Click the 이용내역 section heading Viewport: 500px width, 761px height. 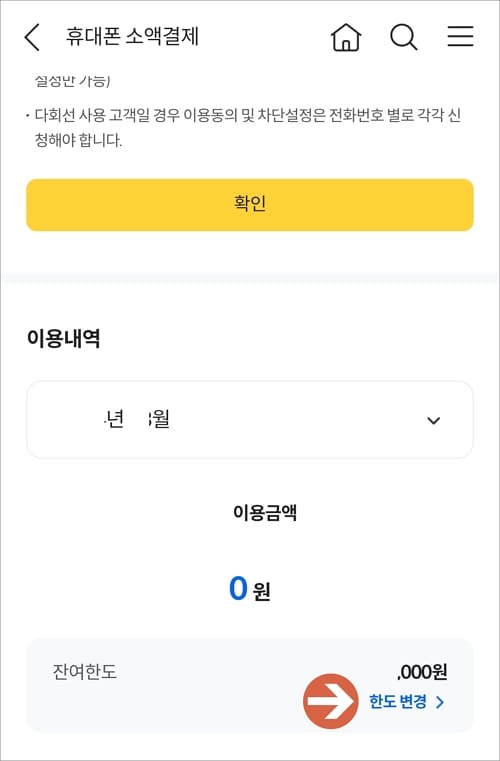[x=64, y=338]
